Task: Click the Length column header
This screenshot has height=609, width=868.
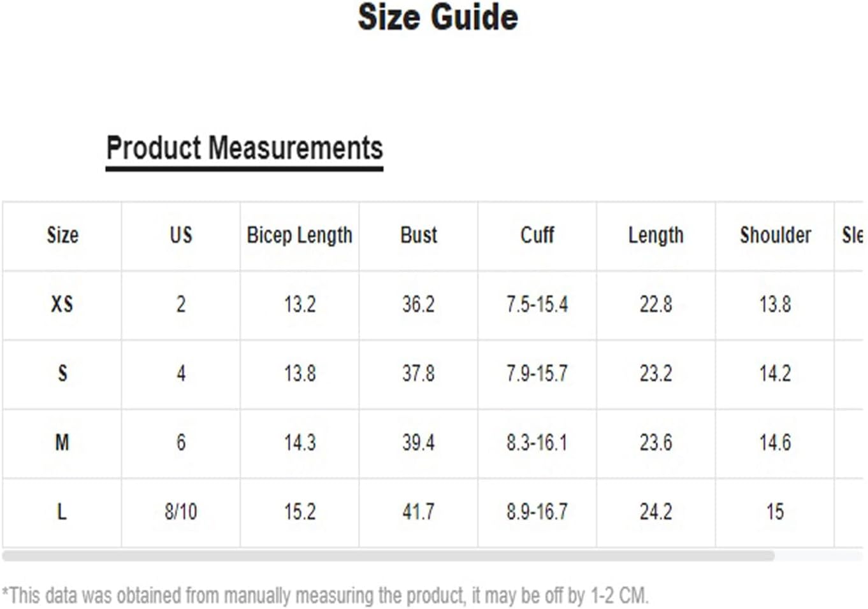Action: click(x=656, y=236)
